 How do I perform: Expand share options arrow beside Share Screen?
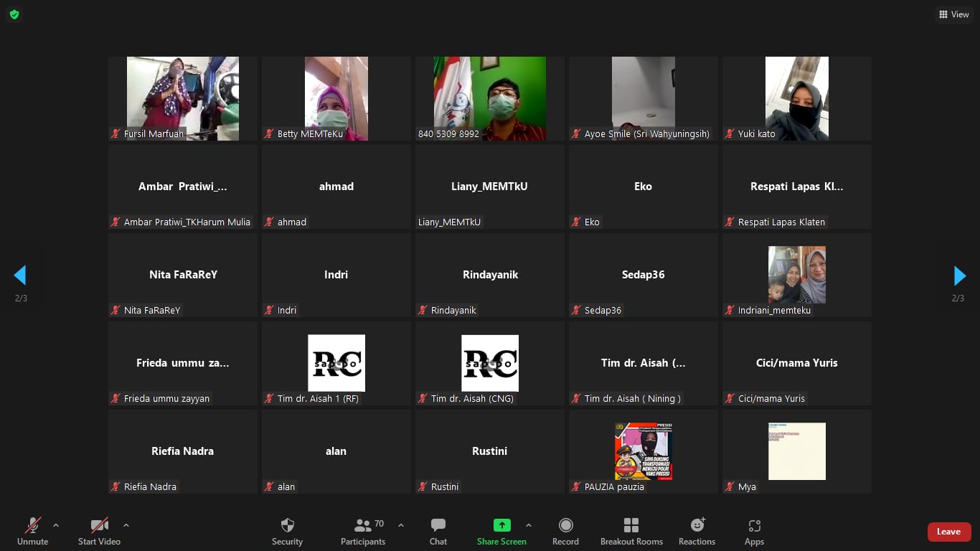coord(529,525)
